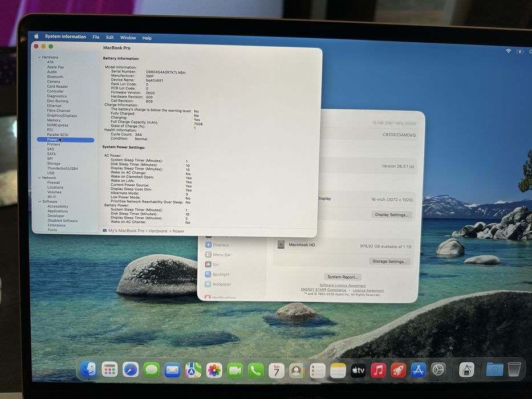The image size is (532, 399).
Task: Select Thunderbolt/USB4 in hardware list
Action: point(62,168)
